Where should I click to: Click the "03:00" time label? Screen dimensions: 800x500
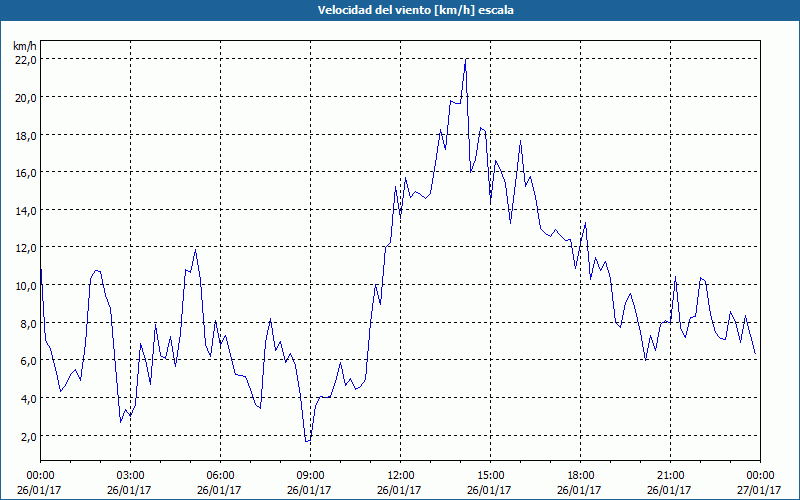click(x=131, y=476)
